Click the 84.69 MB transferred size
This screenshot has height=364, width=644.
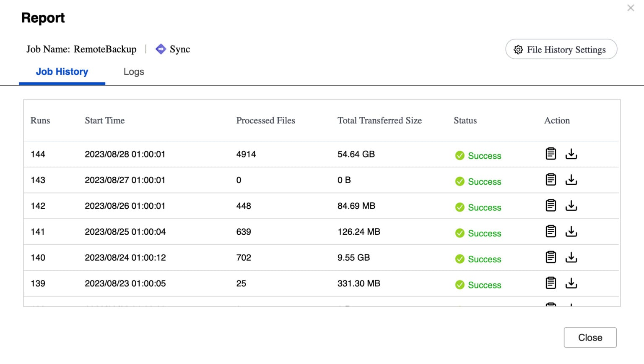coord(356,206)
